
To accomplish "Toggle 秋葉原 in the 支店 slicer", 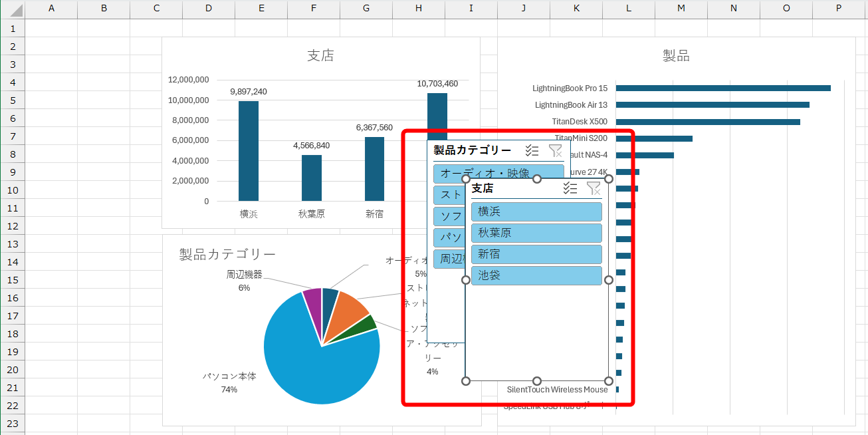I will coord(536,233).
